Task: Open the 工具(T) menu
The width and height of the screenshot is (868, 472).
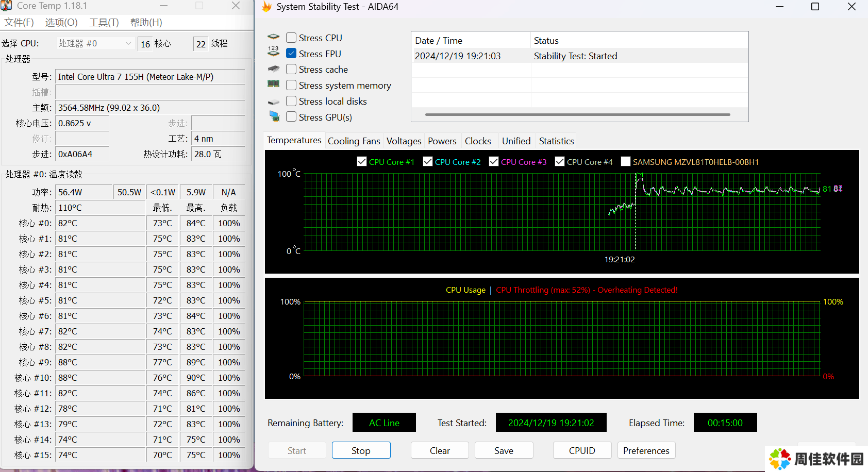Action: coord(104,23)
